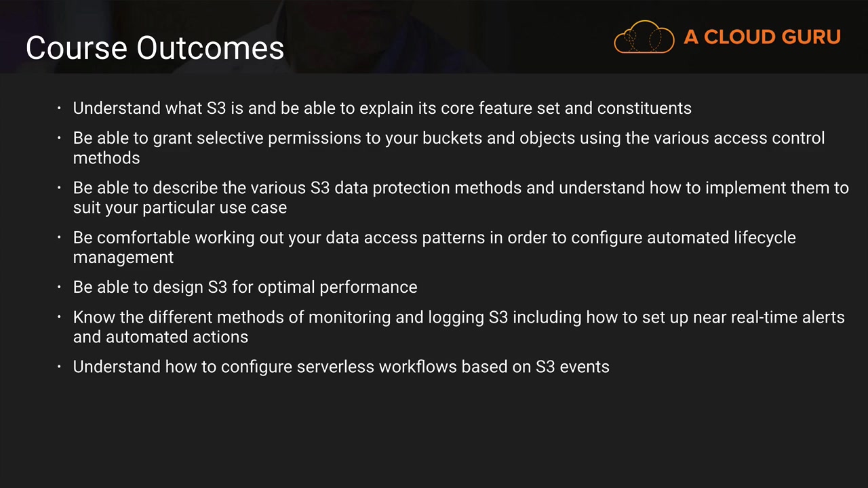
Task: Click the bullet dot before "Be comfortable working"
Action: coord(60,238)
